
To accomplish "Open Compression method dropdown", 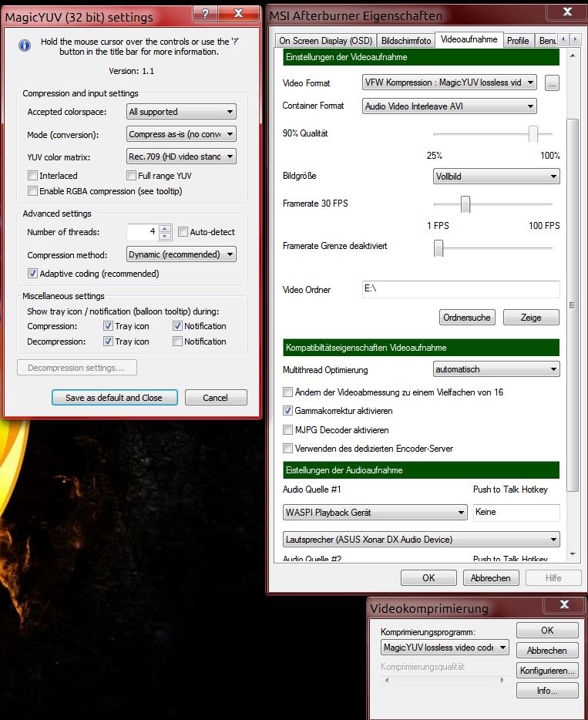I will [x=181, y=254].
